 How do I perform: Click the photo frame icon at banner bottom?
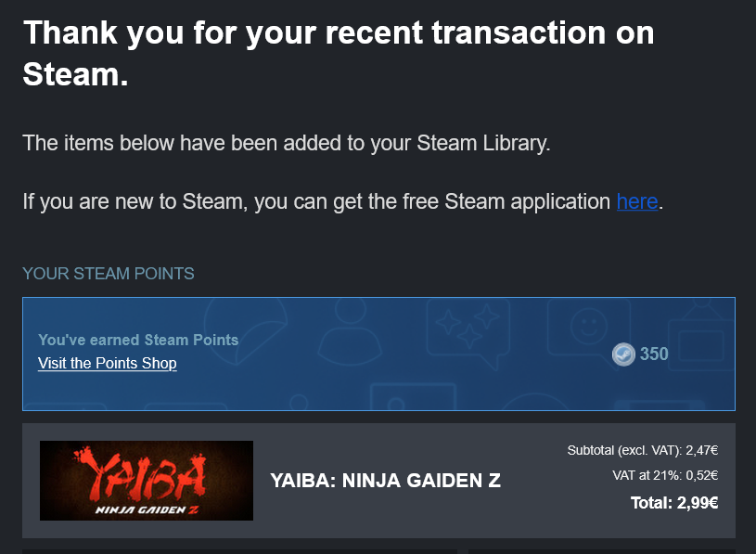click(x=413, y=397)
